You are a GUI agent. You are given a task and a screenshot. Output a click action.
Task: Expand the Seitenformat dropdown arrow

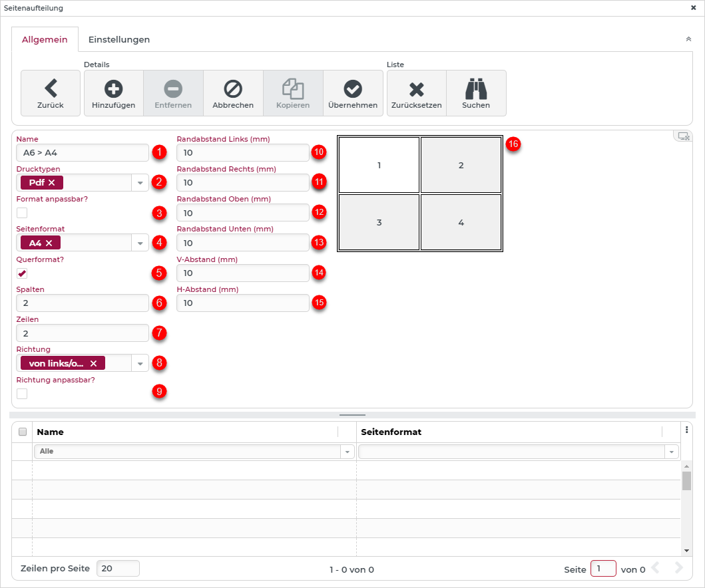pos(140,243)
